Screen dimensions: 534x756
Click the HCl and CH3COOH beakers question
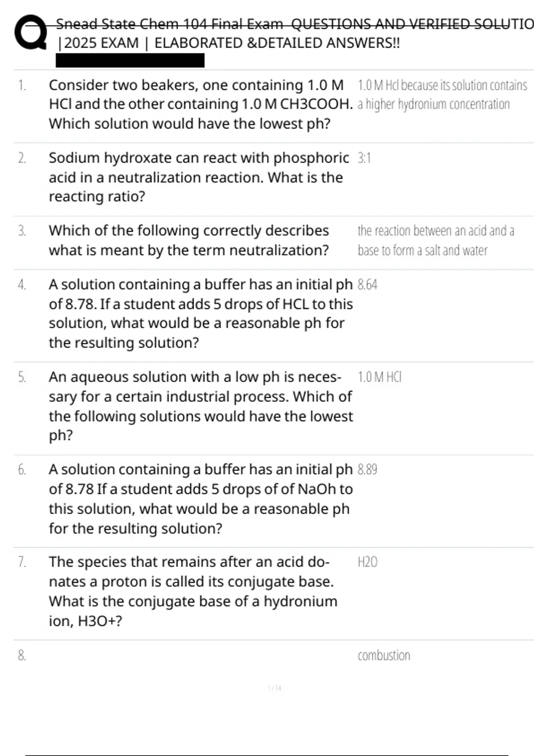200,104
